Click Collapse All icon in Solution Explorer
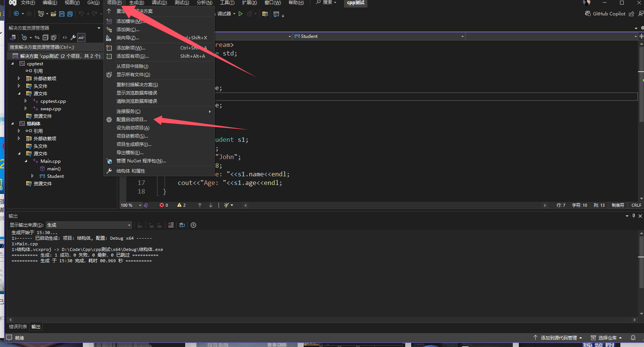The image size is (644, 347). coord(45,38)
